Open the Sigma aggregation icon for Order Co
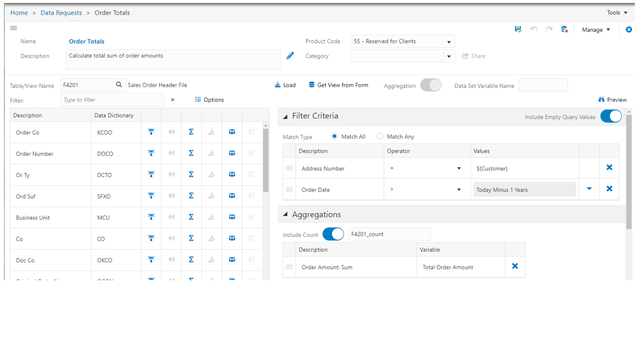Viewport: 640px width, 364px height. (191, 132)
